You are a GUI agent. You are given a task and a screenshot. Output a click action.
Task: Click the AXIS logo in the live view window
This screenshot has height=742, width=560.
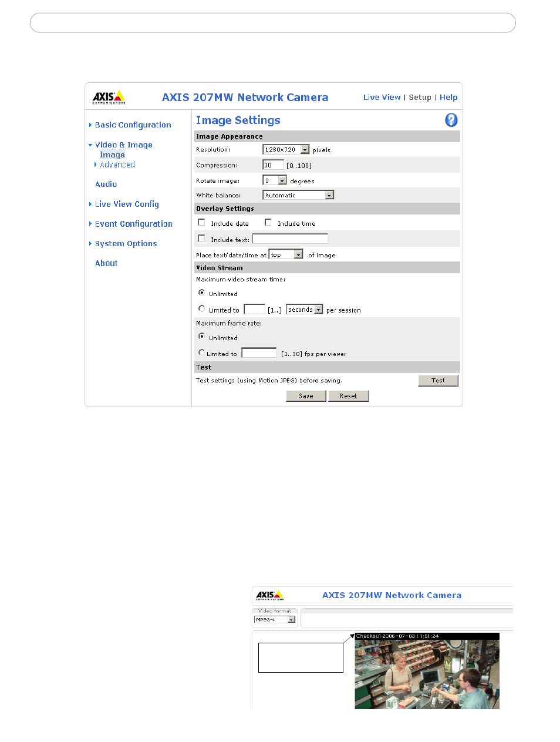click(x=270, y=595)
